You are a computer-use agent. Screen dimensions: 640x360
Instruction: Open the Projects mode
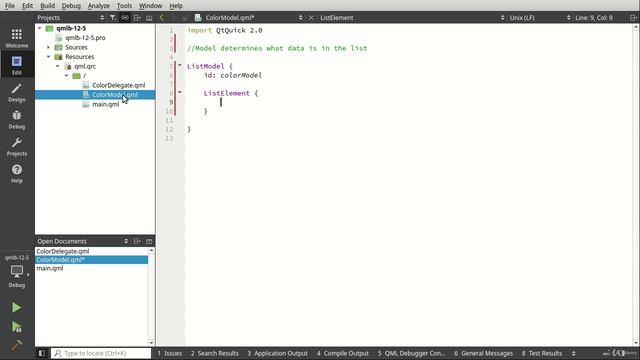[17, 146]
